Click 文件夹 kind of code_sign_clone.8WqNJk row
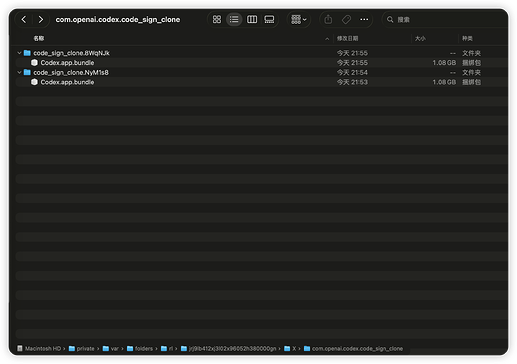 [471, 53]
